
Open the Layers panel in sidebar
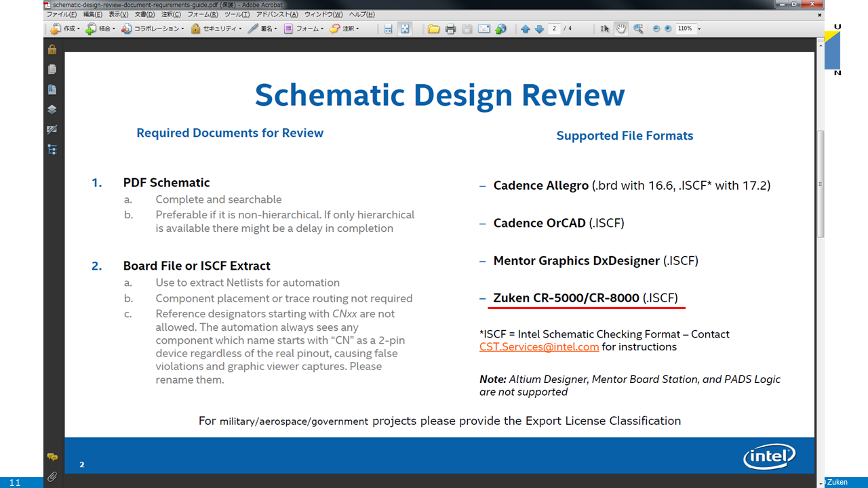(x=52, y=109)
